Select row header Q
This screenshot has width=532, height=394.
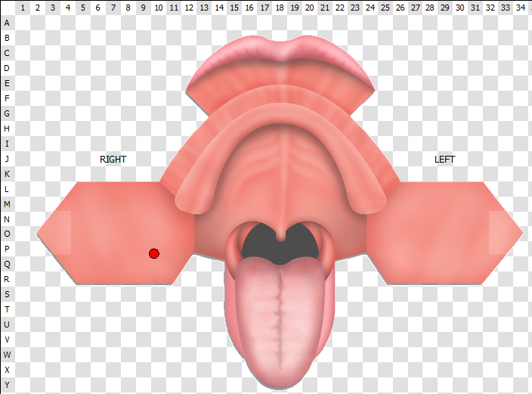pos(7,264)
